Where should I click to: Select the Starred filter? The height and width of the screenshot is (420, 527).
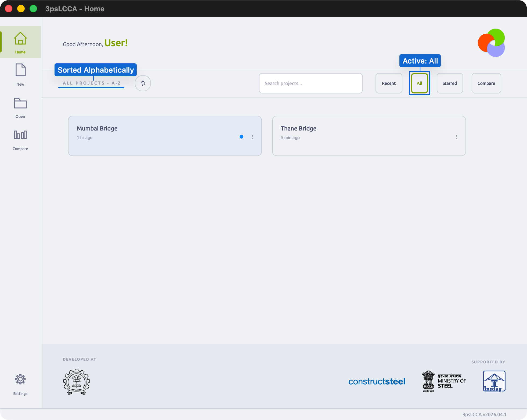[450, 83]
